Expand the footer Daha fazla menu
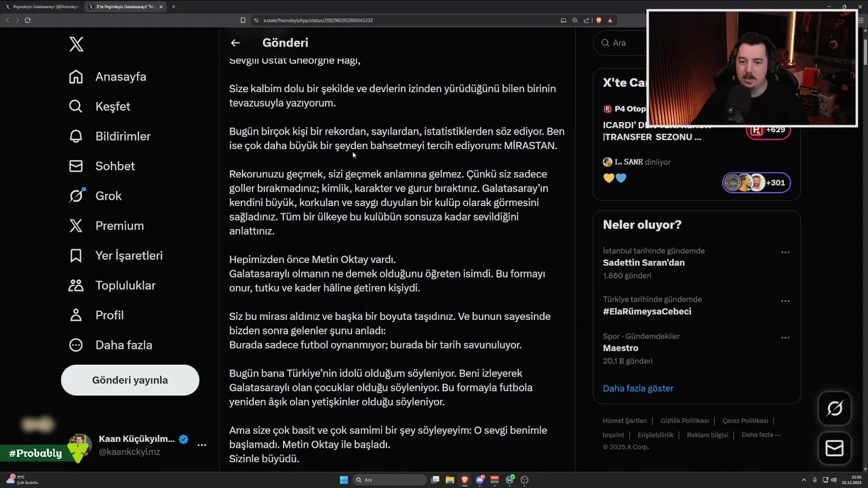Image resolution: width=868 pixels, height=488 pixels. coord(761,435)
